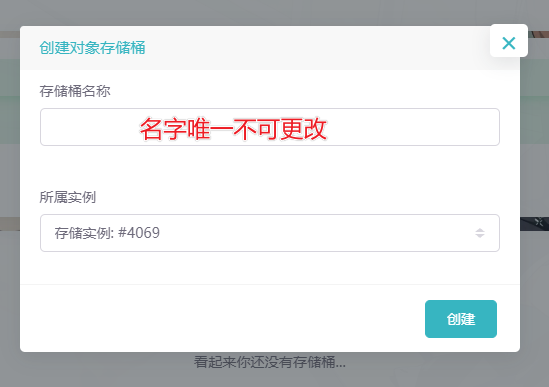
Task: Click the 创建对象存储桶 dialog title
Action: point(92,48)
